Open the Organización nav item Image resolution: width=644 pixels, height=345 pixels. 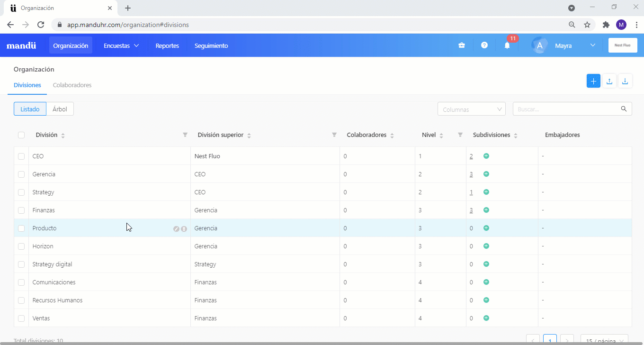click(x=71, y=45)
